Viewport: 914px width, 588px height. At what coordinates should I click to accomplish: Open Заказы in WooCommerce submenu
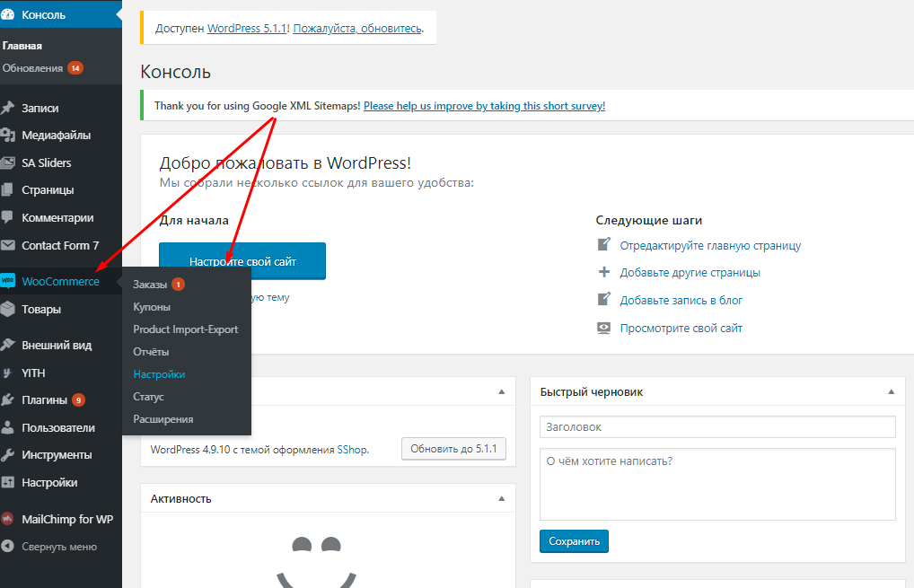150,285
